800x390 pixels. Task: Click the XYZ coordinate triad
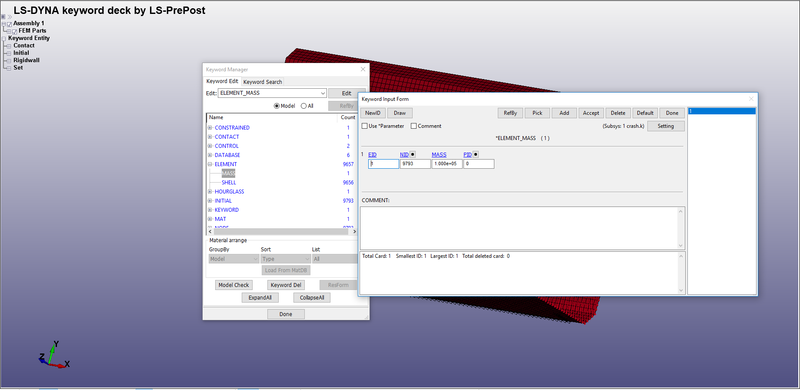[x=54, y=355]
